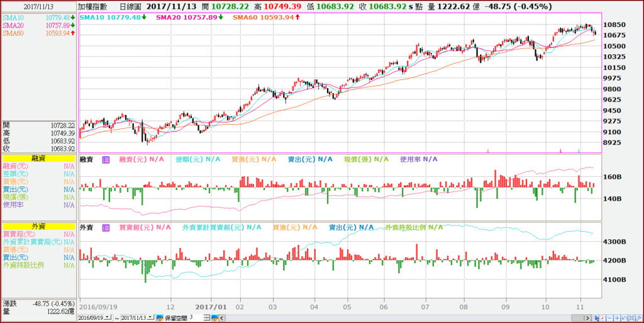Click the horizontal scrollbar thumb
Image resolution: width=644 pixels, height=323 pixels.
click(577, 318)
